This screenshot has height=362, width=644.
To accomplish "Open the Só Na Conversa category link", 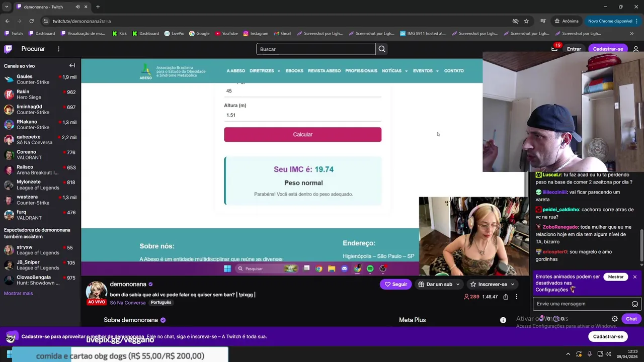I will [x=127, y=303].
